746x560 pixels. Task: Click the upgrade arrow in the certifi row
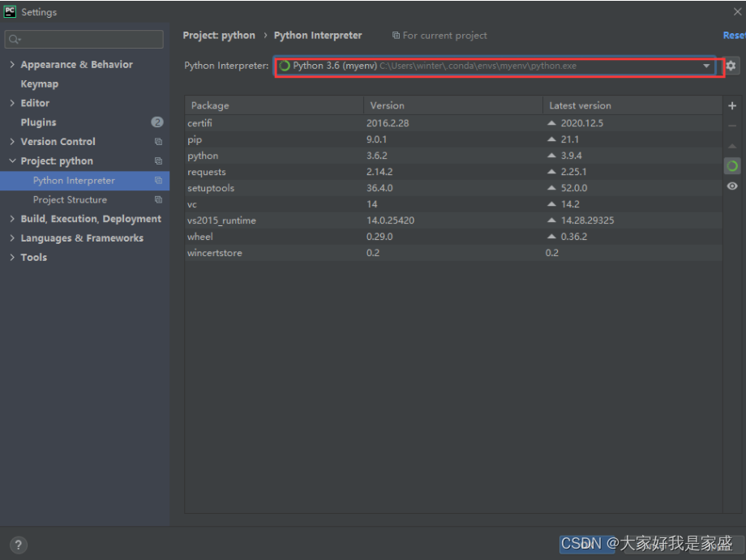pos(551,122)
